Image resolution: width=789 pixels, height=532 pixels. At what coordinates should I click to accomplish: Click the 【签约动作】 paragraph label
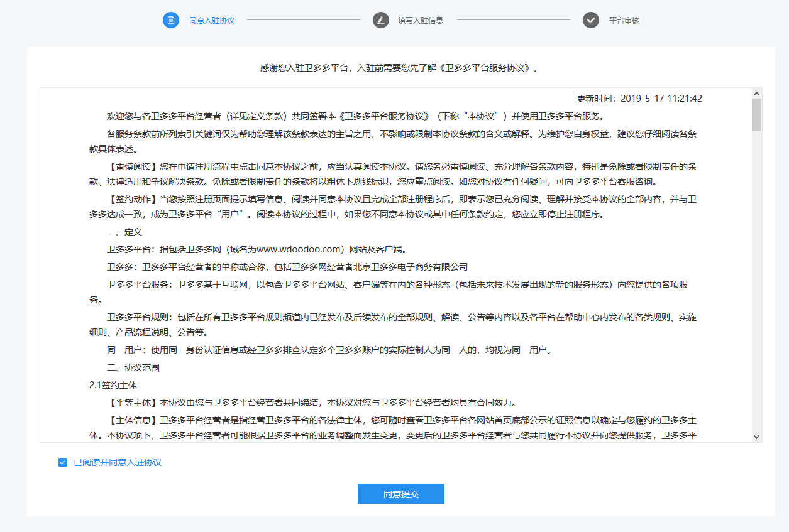point(133,199)
